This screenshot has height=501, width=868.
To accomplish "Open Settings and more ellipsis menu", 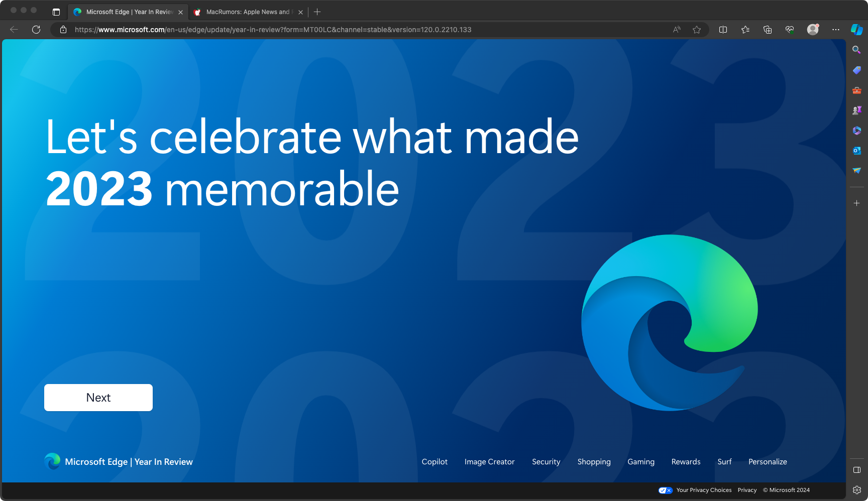I will (836, 30).
